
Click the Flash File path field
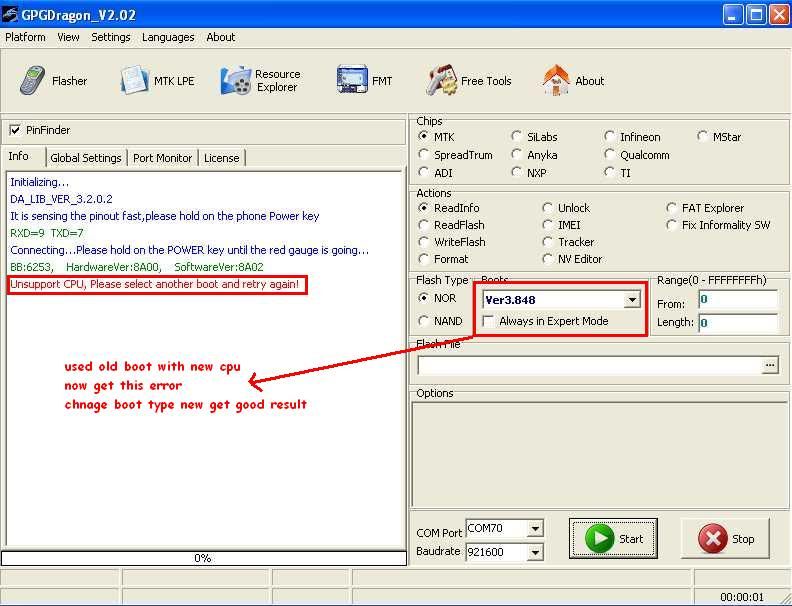[x=589, y=366]
